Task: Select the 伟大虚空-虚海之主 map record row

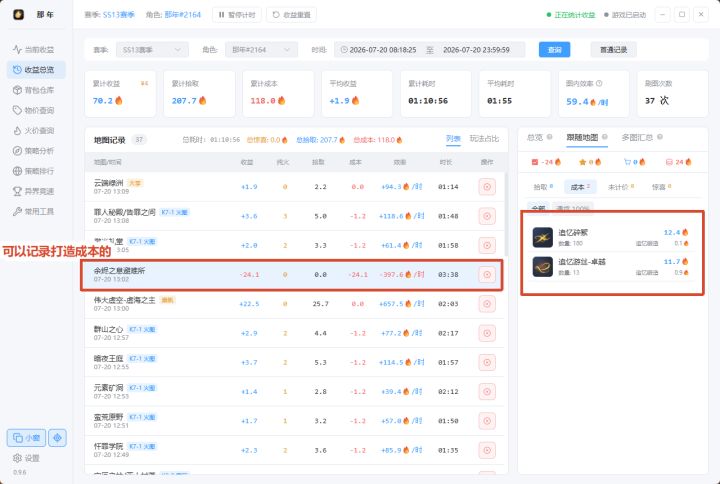Action: point(294,304)
